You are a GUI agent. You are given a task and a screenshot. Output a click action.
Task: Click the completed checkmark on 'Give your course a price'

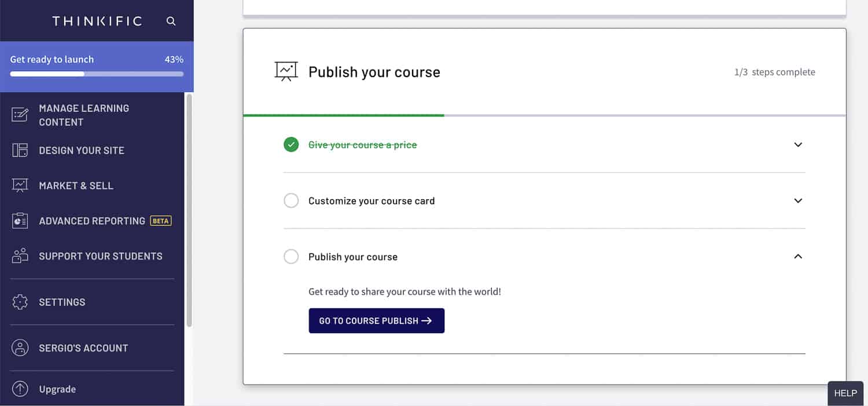pyautogui.click(x=291, y=144)
